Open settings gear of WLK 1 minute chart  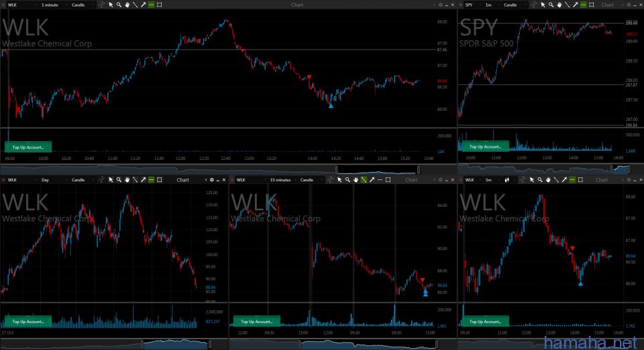(x=440, y=5)
